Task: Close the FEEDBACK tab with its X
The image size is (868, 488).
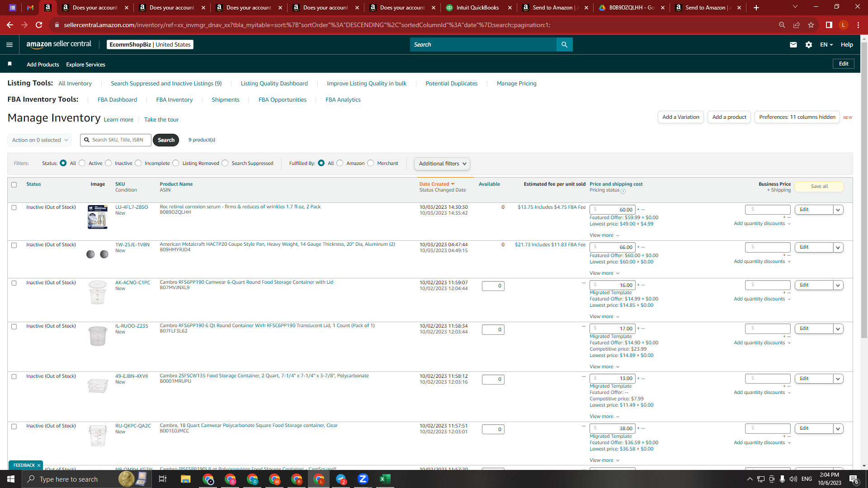Action: pyautogui.click(x=39, y=465)
